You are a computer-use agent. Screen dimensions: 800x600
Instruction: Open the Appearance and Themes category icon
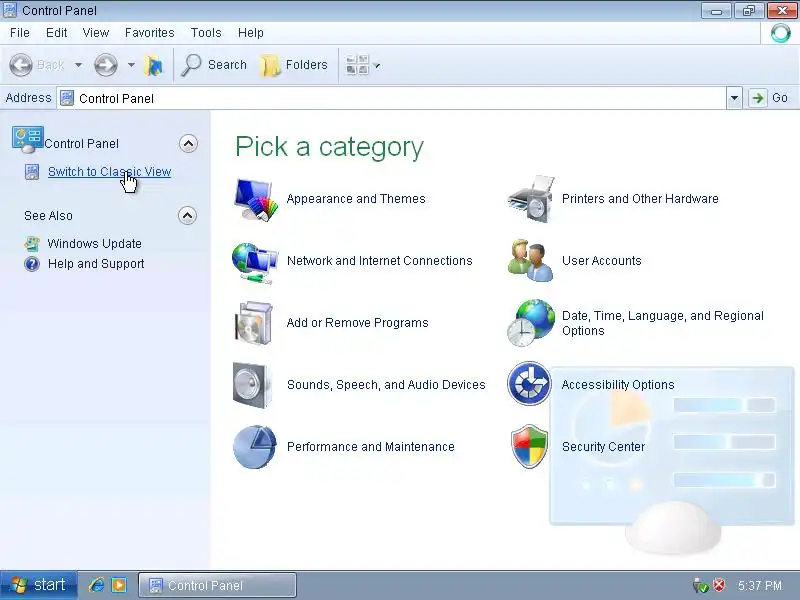pos(256,199)
